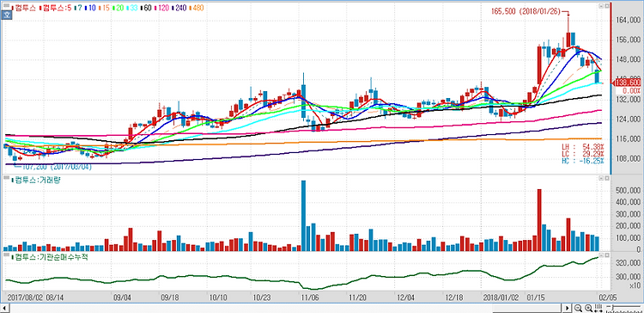Maximize the price chart pane
This screenshot has width=644, height=313.
click(606, 6)
